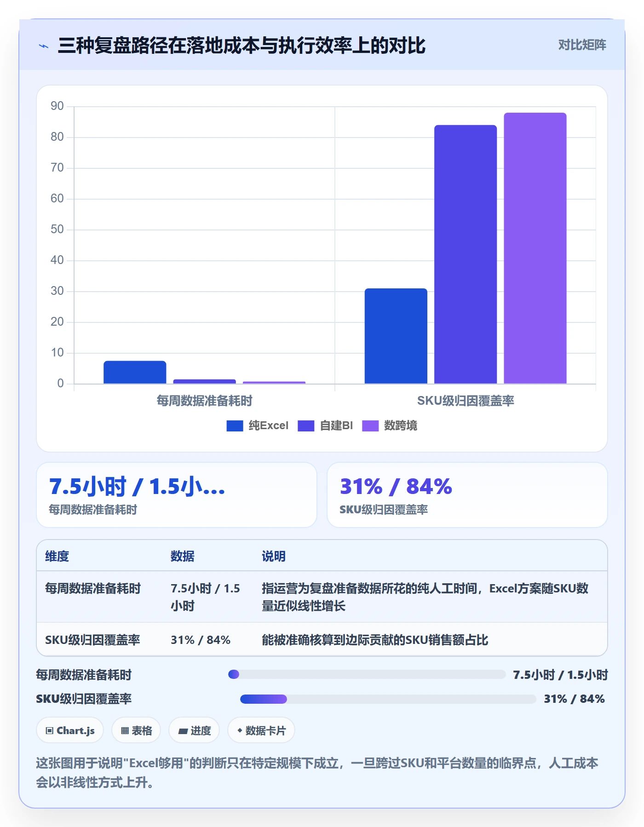This screenshot has height=827, width=644.
Task: Click the 7.5小时 / 1.5小时 value beside the progress bar
Action: pyautogui.click(x=560, y=675)
